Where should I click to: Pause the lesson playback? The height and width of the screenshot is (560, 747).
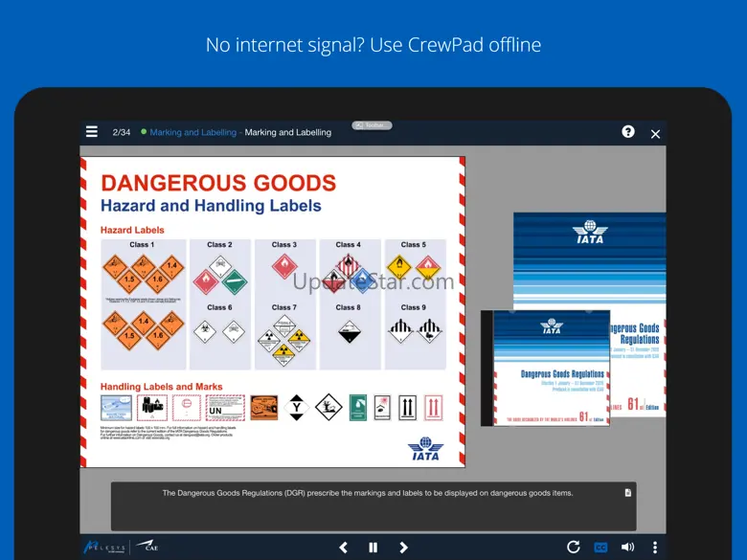373,548
